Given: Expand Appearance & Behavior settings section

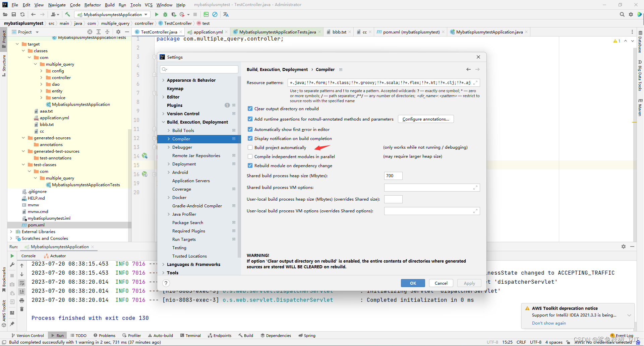Looking at the screenshot, I should [x=163, y=80].
